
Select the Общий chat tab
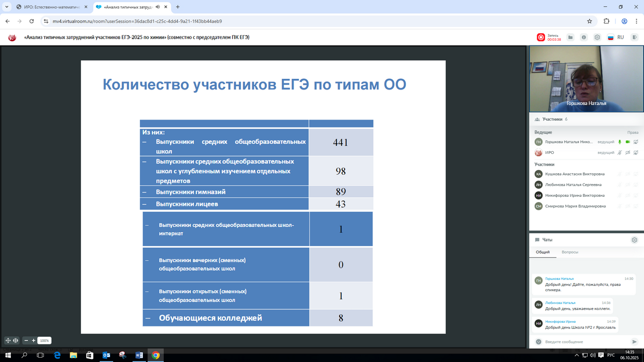tap(543, 252)
